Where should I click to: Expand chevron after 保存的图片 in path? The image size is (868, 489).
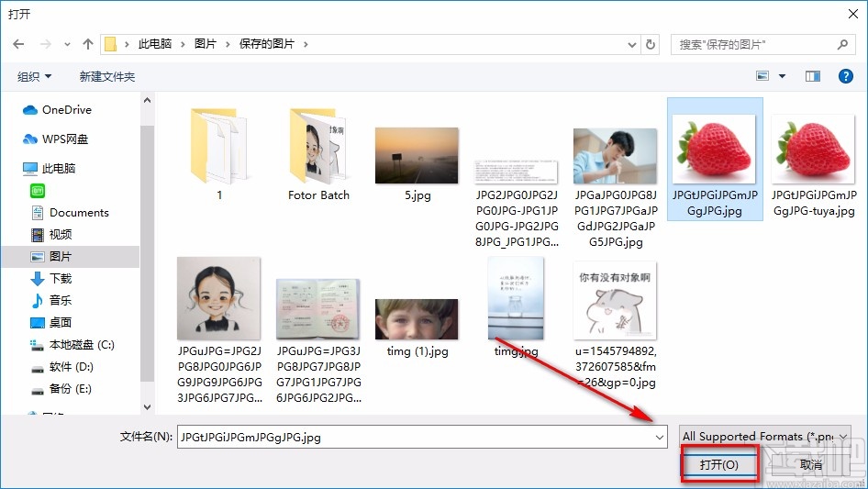pos(306,44)
